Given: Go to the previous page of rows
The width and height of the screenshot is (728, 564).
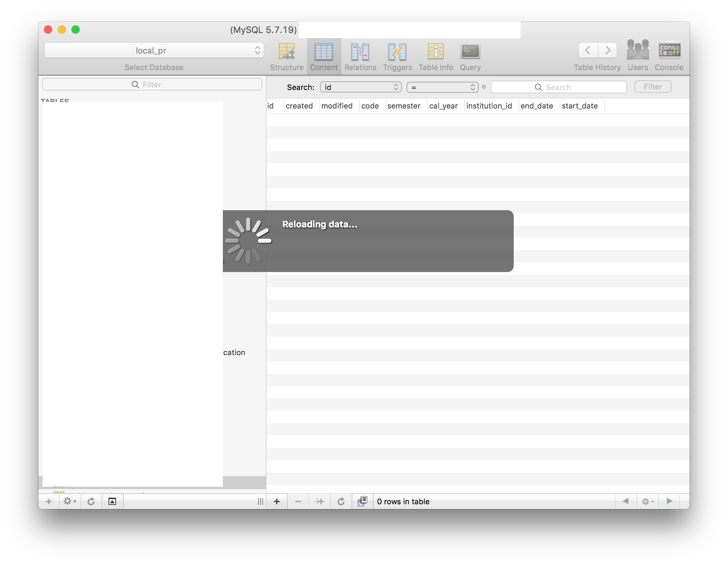Looking at the screenshot, I should (626, 501).
